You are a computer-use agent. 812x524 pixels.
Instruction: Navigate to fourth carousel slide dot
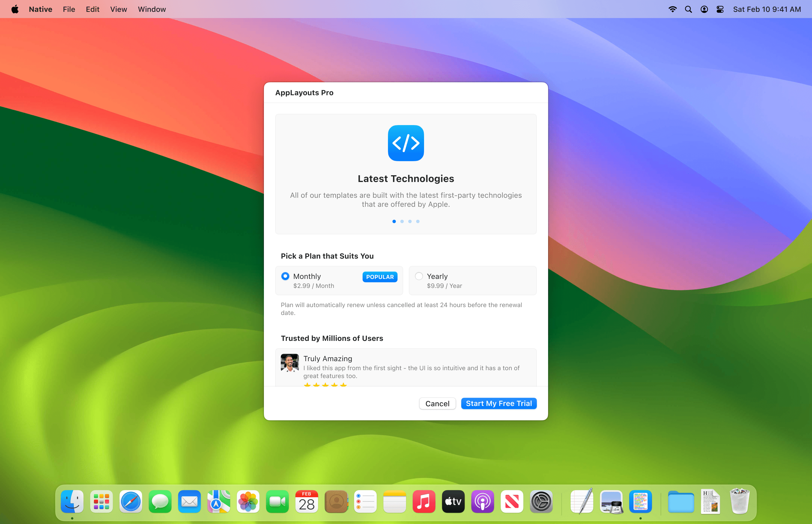click(x=417, y=221)
